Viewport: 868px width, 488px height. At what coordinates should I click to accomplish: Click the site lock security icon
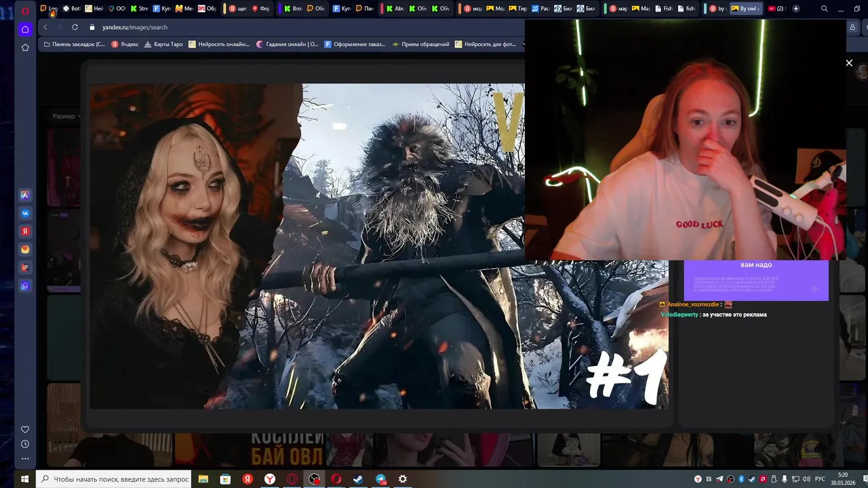click(92, 27)
